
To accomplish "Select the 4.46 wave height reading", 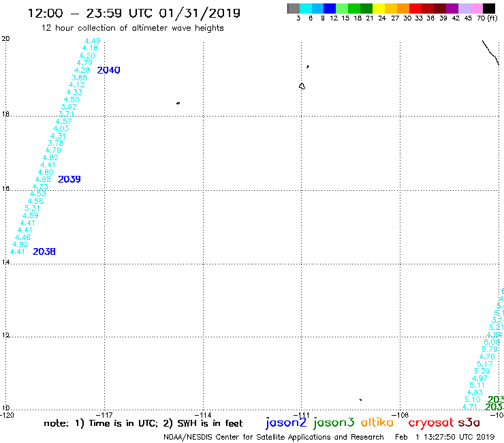I will click(x=23, y=237).
